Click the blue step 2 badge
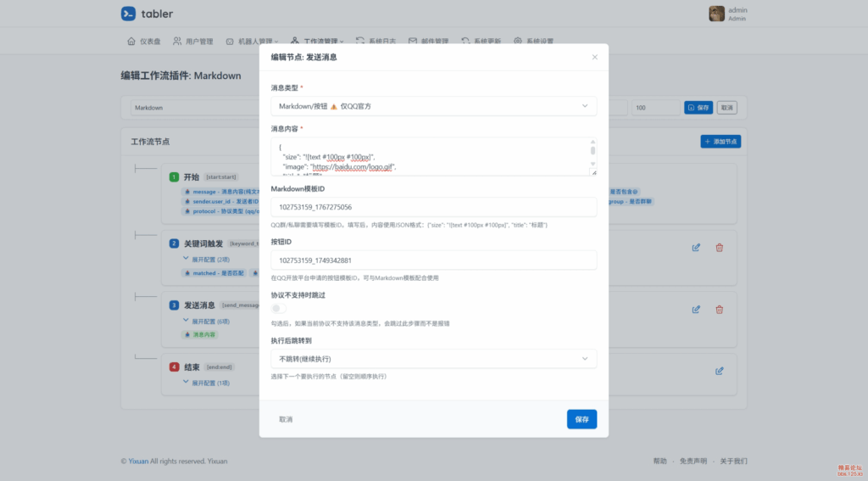The height and width of the screenshot is (481, 868). (174, 243)
